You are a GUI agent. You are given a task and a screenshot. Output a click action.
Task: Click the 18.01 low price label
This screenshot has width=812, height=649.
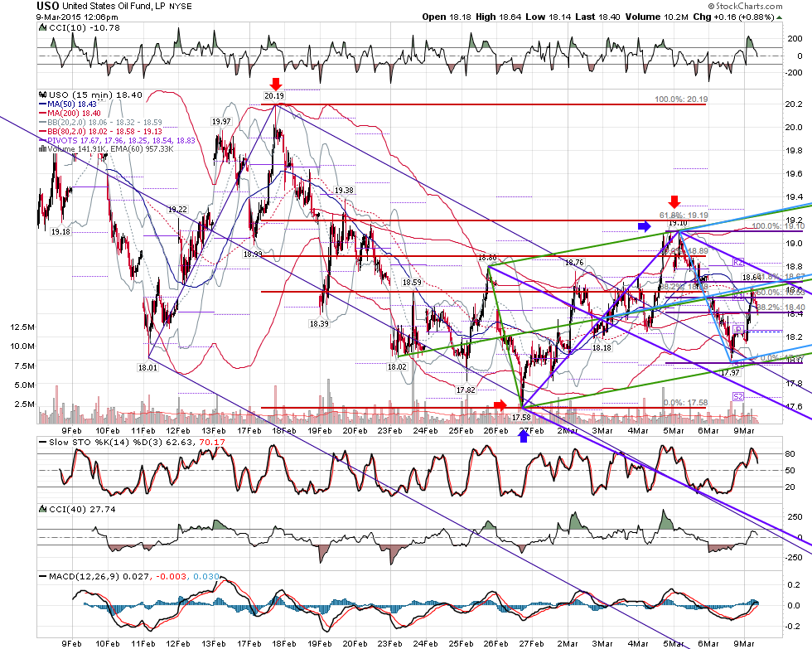click(x=147, y=368)
